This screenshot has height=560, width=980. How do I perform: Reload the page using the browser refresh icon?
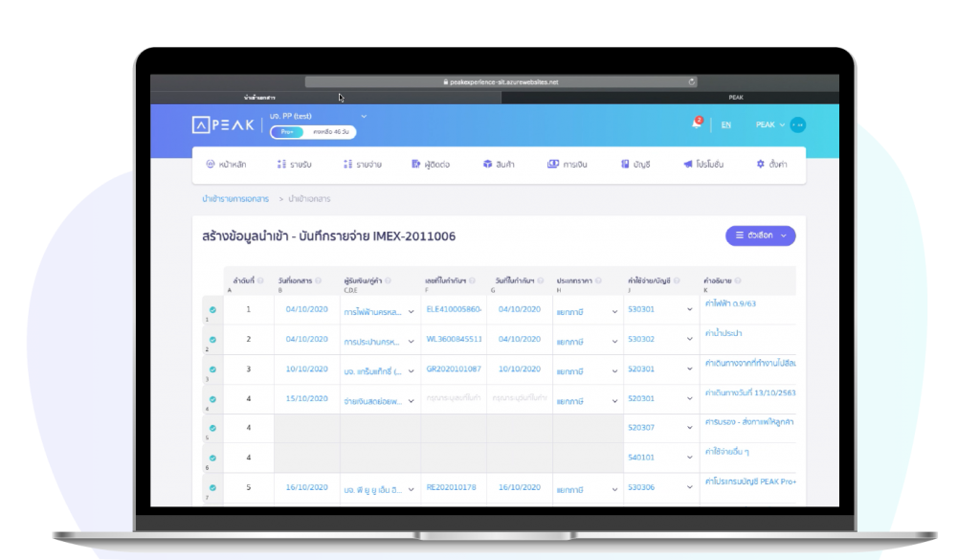coord(691,82)
